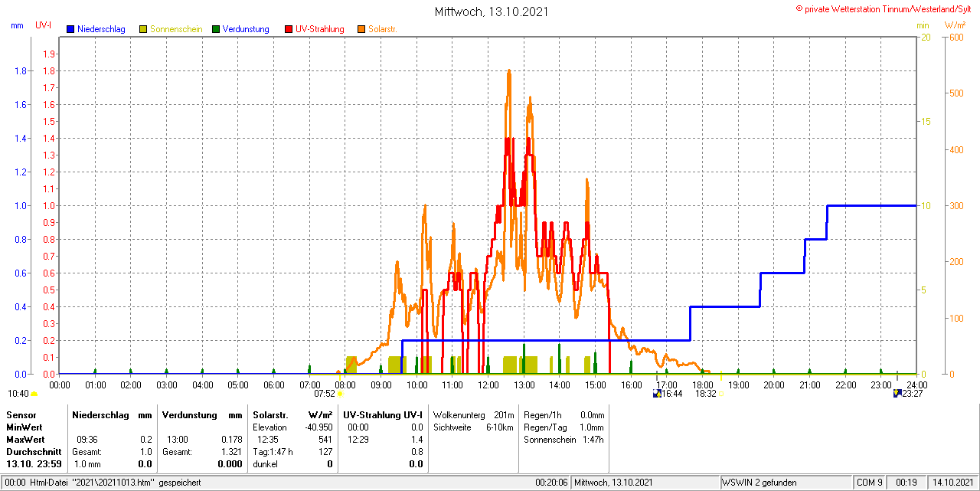The image size is (980, 491).
Task: Click the Wolkenunterg value 201m
Action: click(505, 415)
